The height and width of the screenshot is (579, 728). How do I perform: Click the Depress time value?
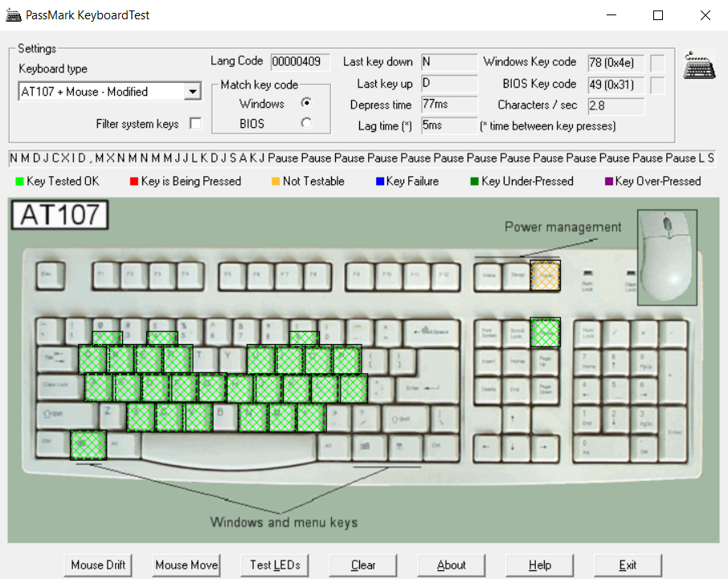click(449, 105)
